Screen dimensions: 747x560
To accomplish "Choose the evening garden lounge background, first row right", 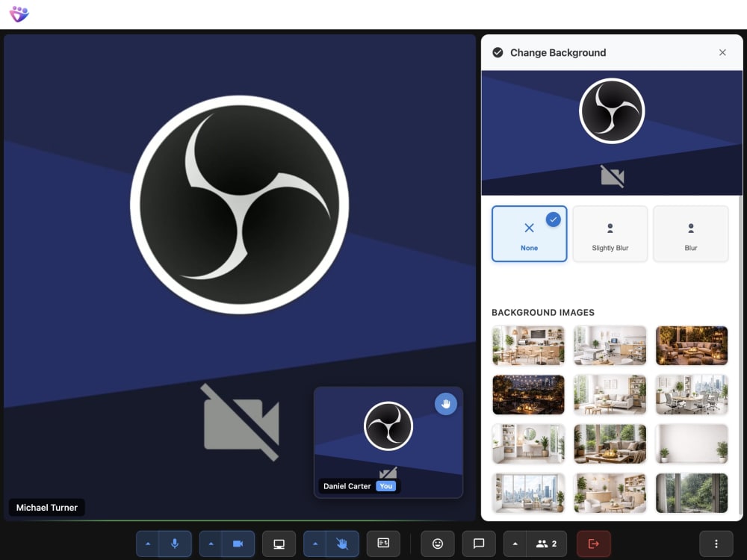I will (x=691, y=346).
